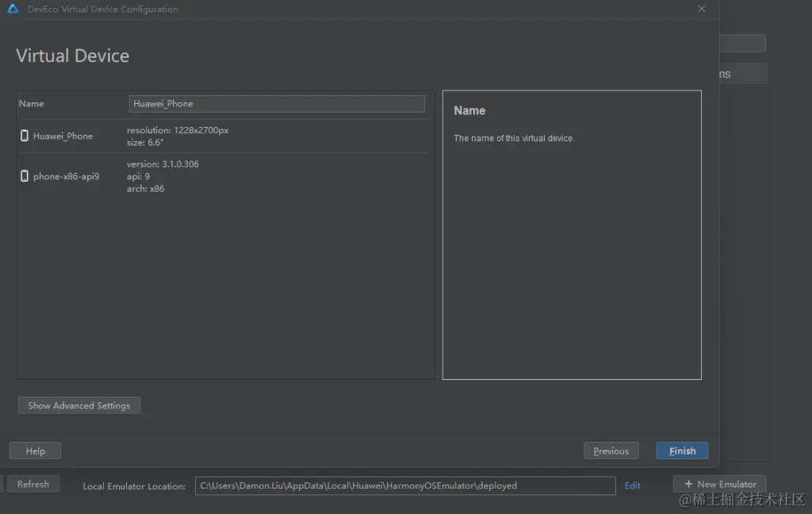Open Show Advanced Settings
This screenshot has width=812, height=514.
[79, 405]
